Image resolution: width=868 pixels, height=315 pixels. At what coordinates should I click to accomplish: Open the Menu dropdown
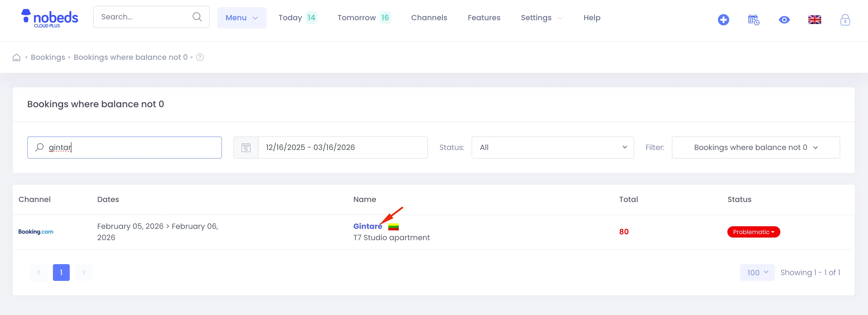click(242, 18)
